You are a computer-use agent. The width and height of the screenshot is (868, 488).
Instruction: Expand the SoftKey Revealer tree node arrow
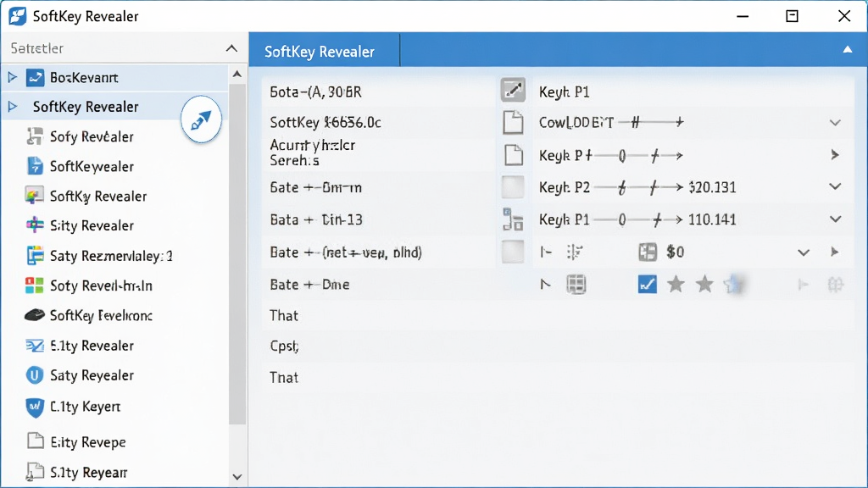click(x=12, y=106)
